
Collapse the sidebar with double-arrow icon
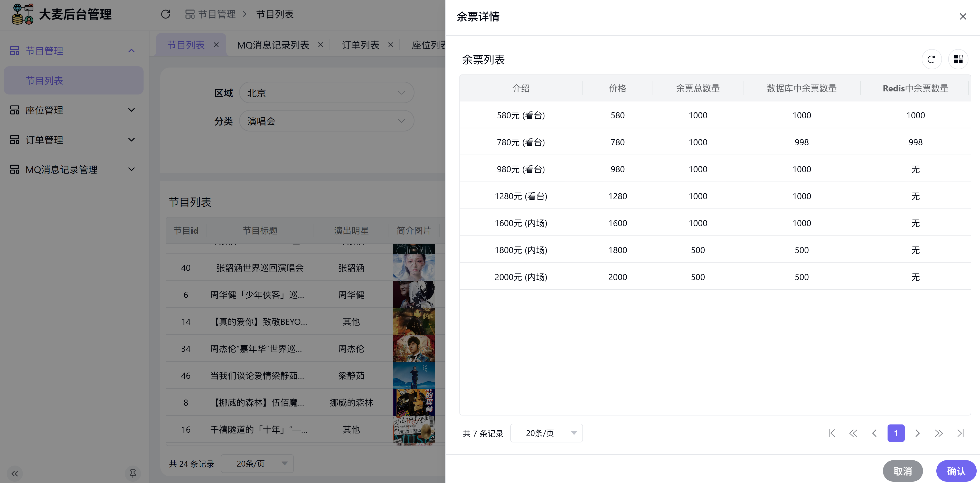coord(14,473)
